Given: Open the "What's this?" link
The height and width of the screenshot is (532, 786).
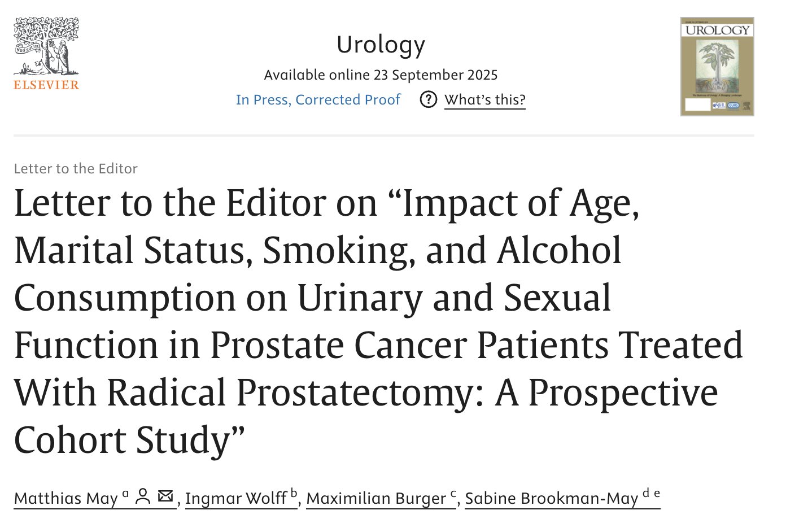Looking at the screenshot, I should coord(484,100).
